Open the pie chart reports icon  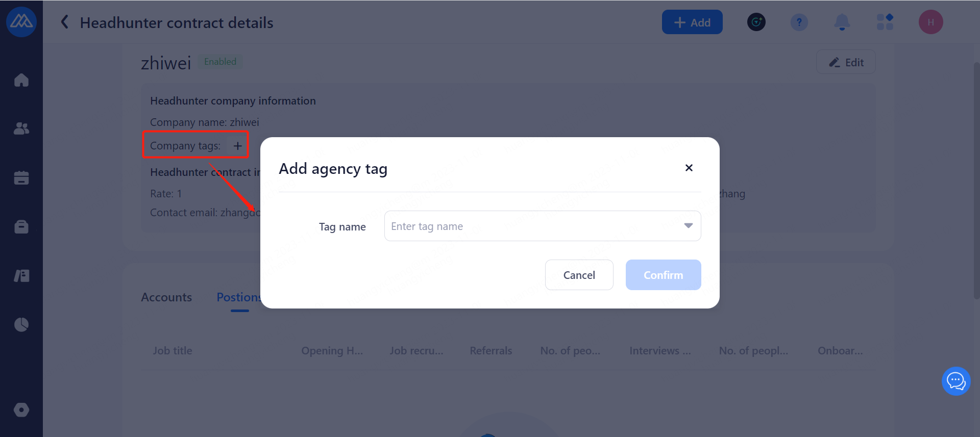21,324
